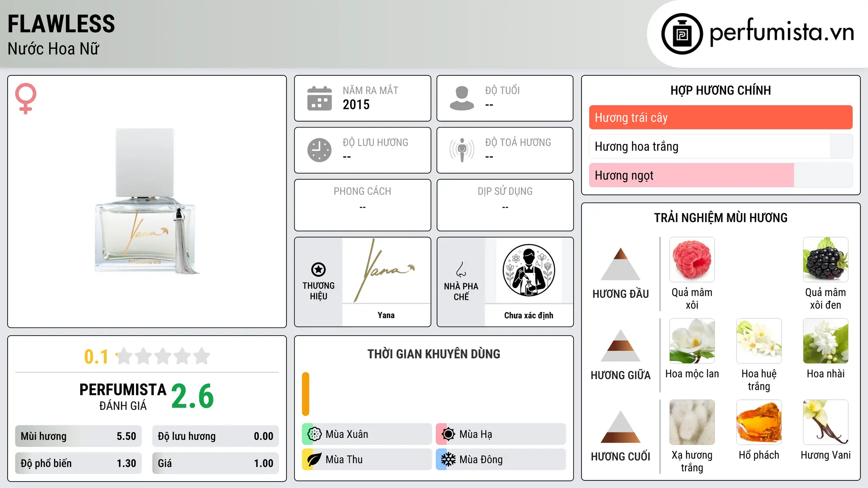This screenshot has height=488, width=868.
Task: Select the Hương Vani vanilla image
Action: [826, 422]
